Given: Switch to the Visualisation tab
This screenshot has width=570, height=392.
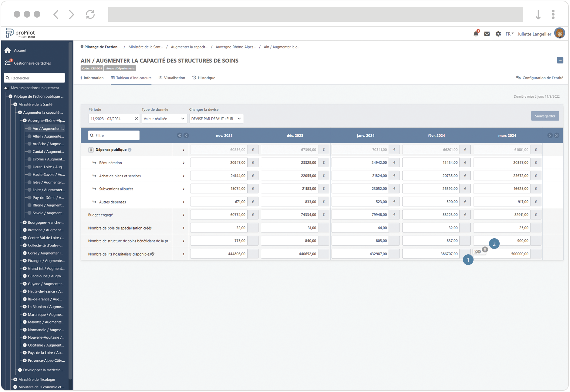Looking at the screenshot, I should tap(172, 78).
